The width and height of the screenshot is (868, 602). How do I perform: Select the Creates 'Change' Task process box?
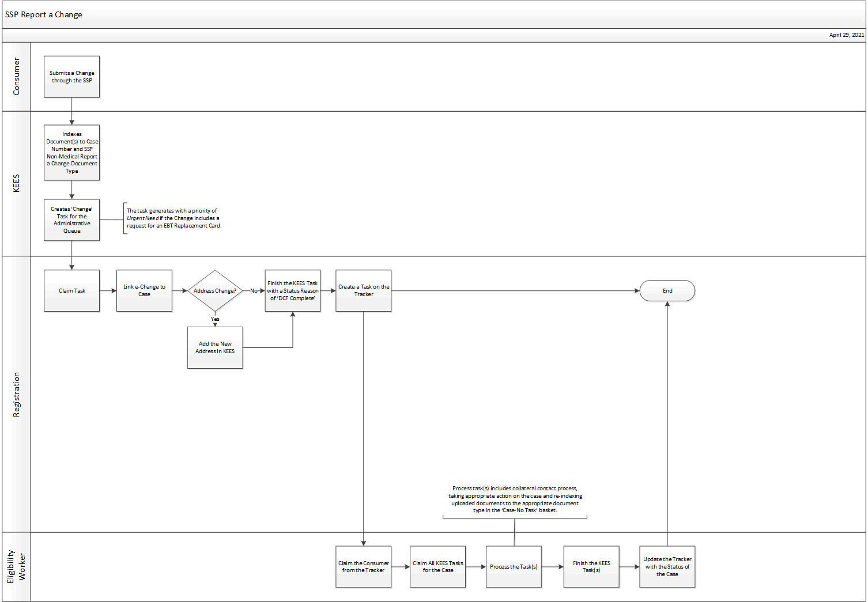click(71, 219)
